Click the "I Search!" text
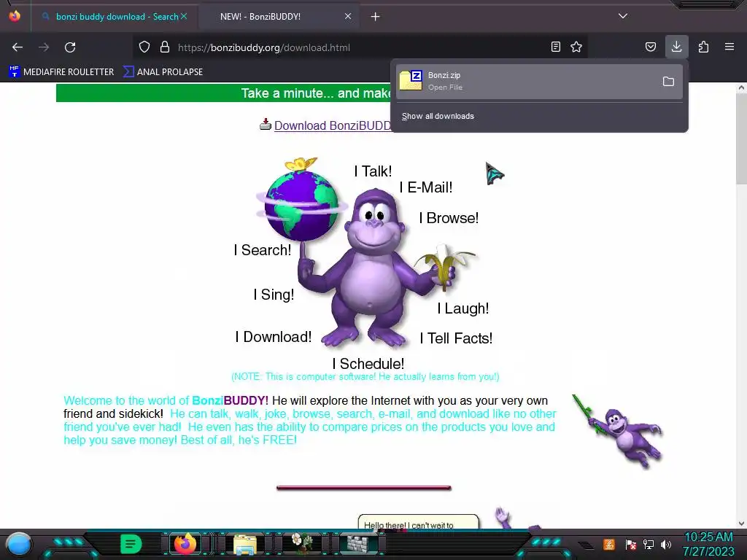This screenshot has height=560, width=747. click(263, 250)
